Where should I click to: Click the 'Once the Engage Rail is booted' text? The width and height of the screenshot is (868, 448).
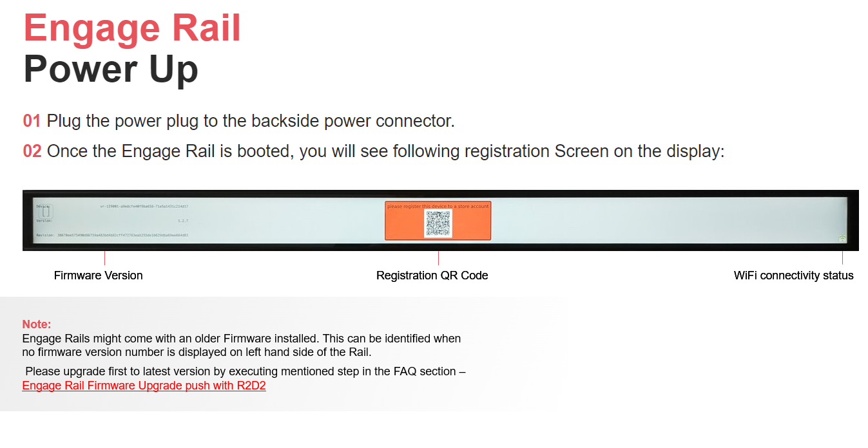(x=385, y=151)
